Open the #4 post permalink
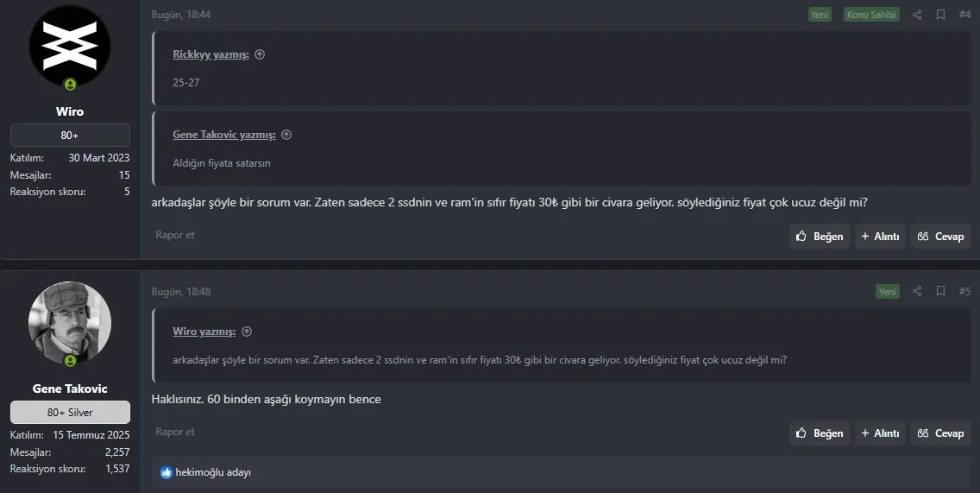 [964, 15]
